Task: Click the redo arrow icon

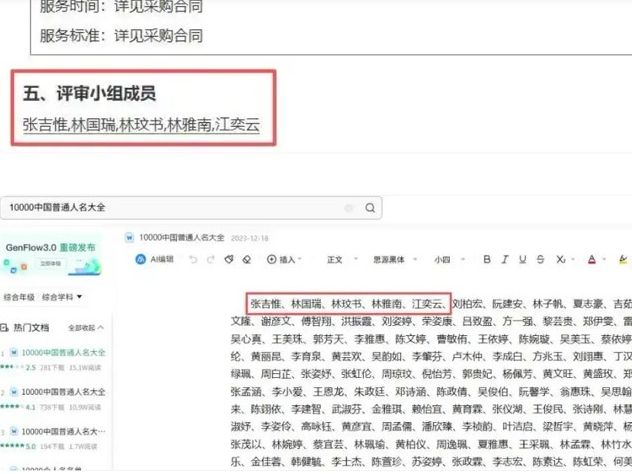Action: pos(210,259)
